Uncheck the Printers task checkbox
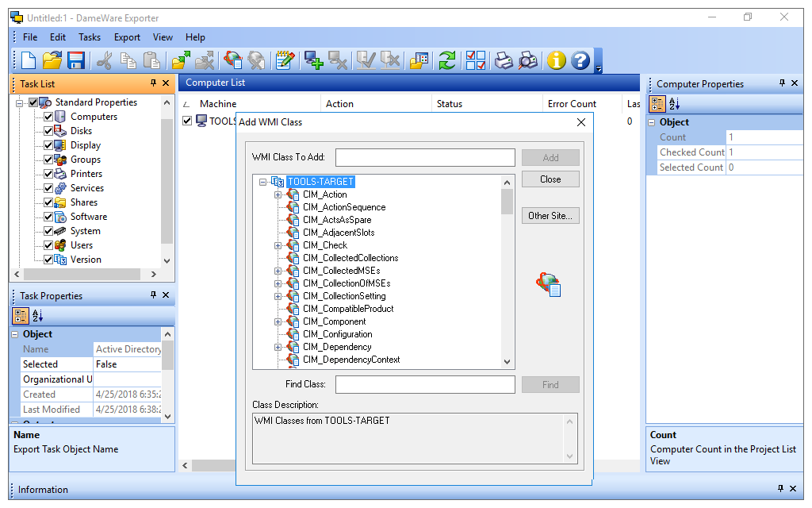812x508 pixels. point(48,173)
